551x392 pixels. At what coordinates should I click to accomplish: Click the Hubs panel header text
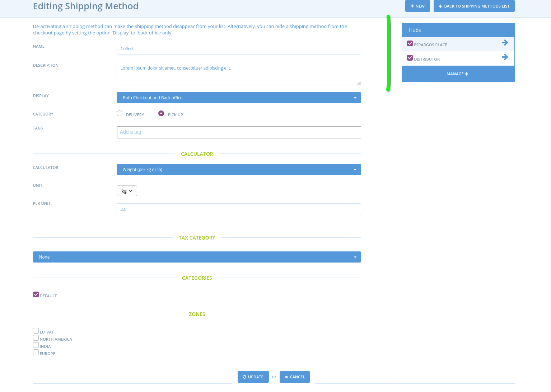coord(415,30)
